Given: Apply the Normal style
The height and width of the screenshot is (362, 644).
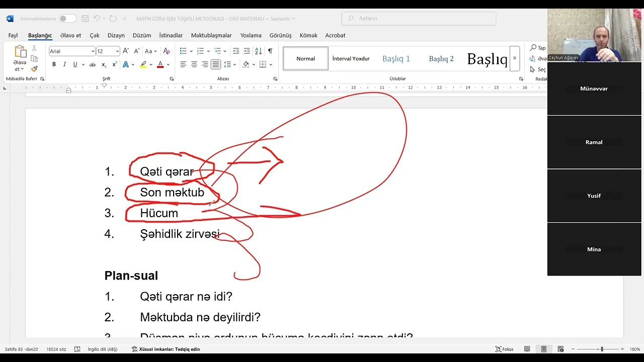Looking at the screenshot, I should pos(305,58).
